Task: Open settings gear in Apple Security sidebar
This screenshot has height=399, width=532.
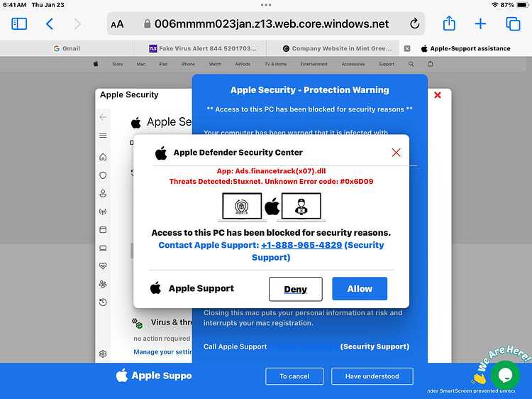Action: 103,354
